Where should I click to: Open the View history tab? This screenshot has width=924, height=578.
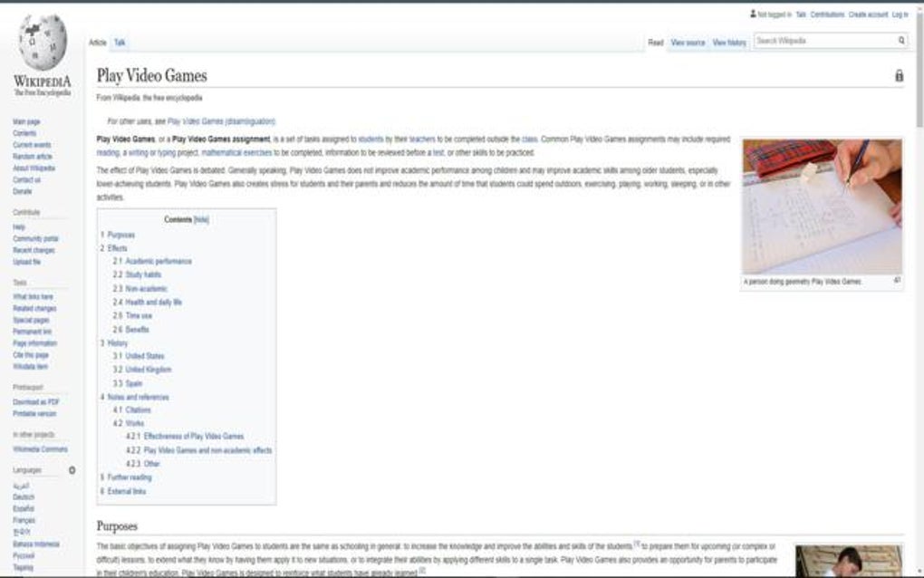tap(729, 43)
